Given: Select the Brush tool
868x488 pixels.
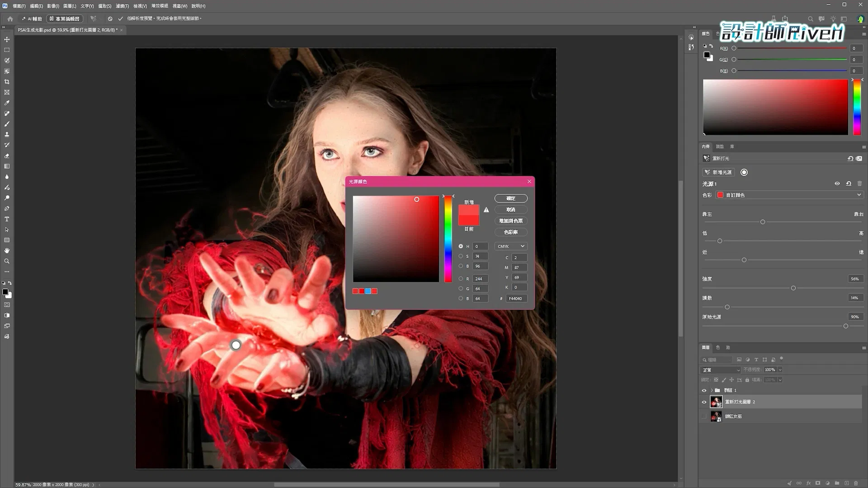Looking at the screenshot, I should (x=7, y=124).
